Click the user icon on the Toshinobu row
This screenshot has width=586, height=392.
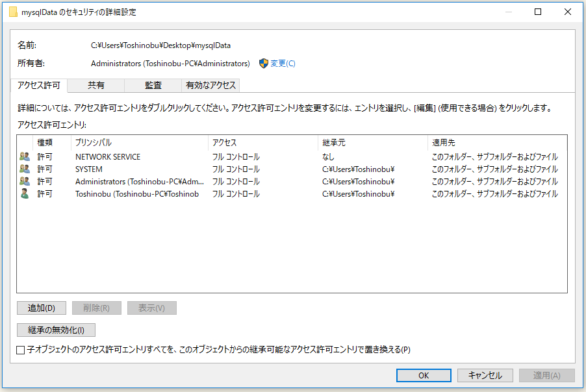click(25, 194)
